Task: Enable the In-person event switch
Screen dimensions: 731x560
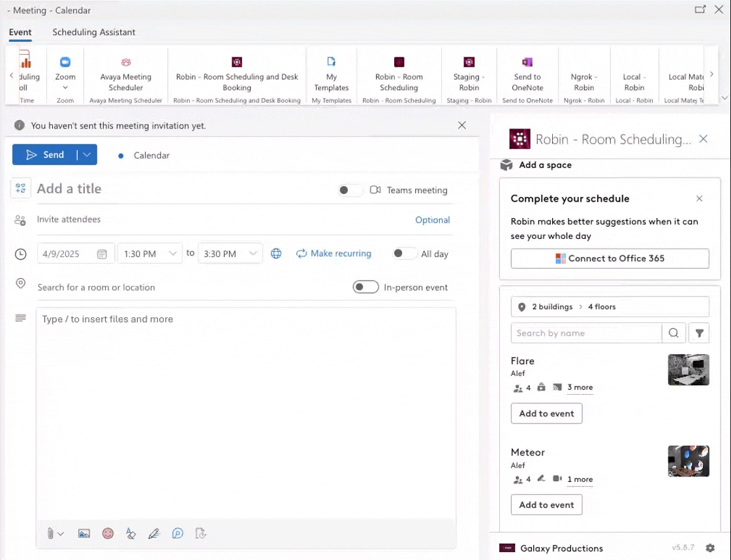Action: tap(365, 287)
